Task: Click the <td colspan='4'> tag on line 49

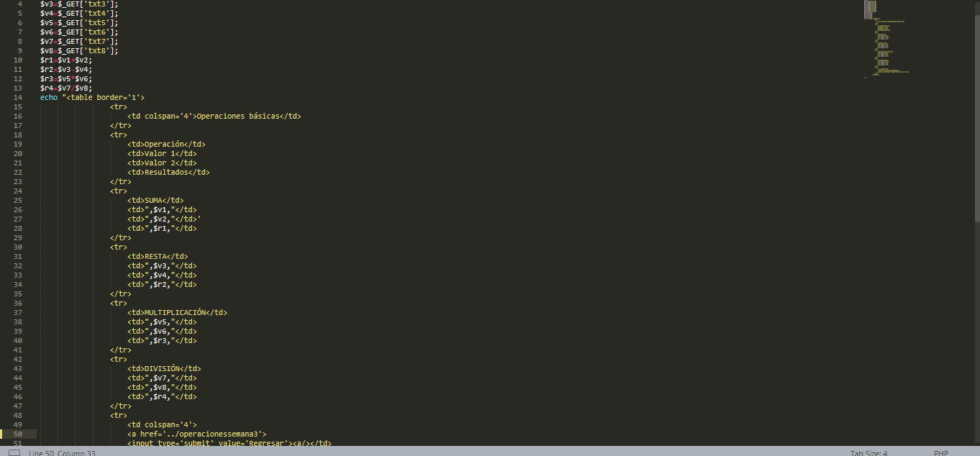Action: 162,424
